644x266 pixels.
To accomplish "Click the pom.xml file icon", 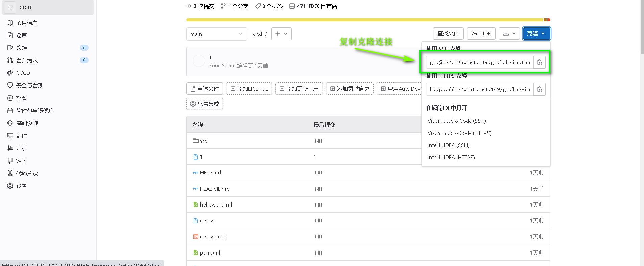I will [195, 252].
